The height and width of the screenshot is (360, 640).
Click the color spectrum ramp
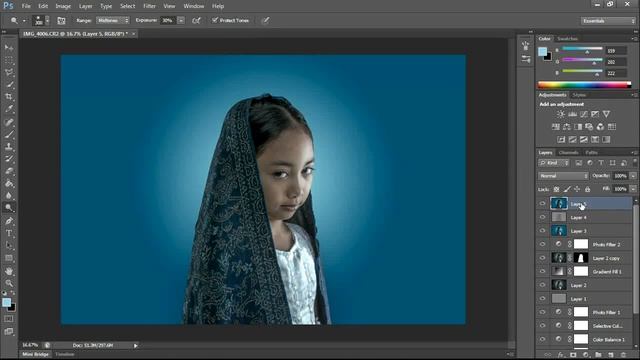pyautogui.click(x=584, y=85)
